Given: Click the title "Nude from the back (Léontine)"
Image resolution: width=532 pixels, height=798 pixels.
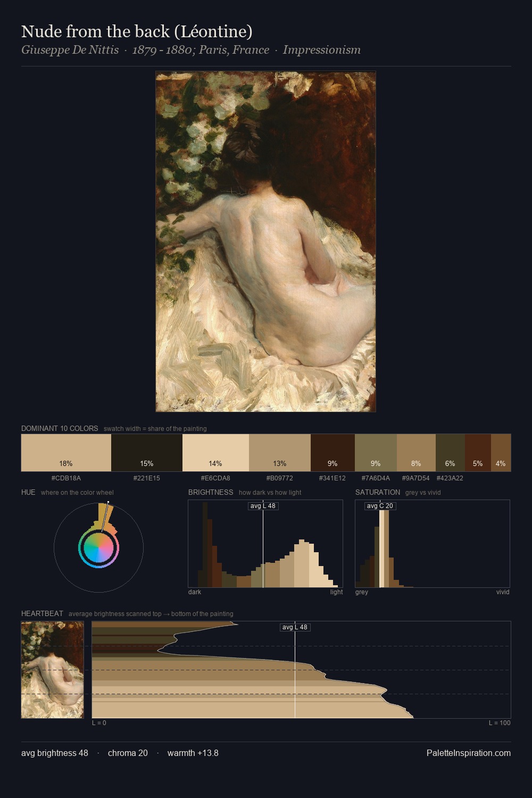Looking at the screenshot, I should click(x=137, y=31).
